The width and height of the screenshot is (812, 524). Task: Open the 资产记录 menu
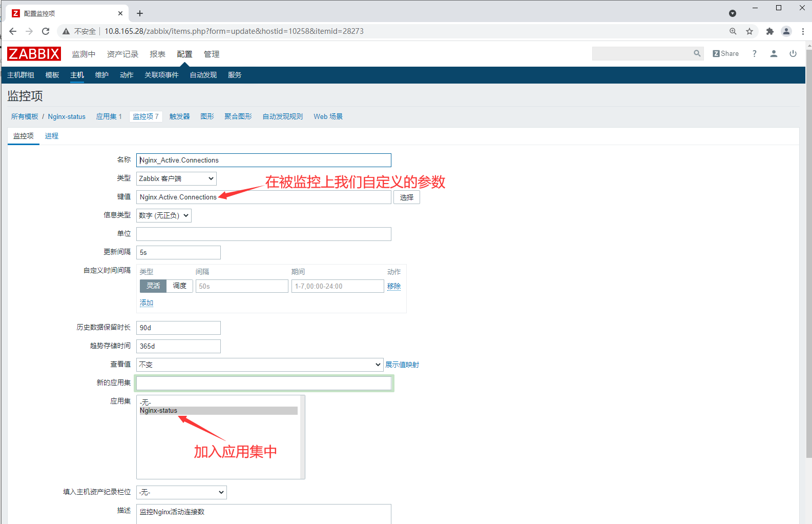coord(122,54)
